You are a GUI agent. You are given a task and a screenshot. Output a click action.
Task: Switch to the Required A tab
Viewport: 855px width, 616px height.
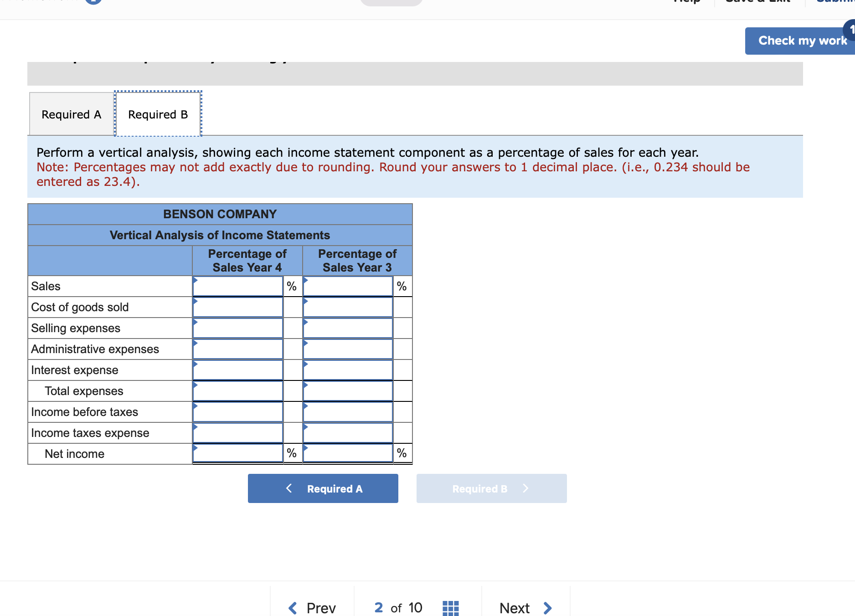pyautogui.click(x=71, y=114)
